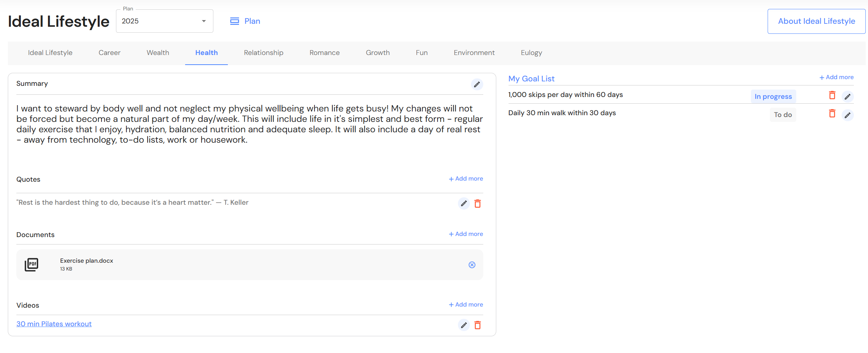This screenshot has height=353, width=868.
Task: Add more quotes
Action: click(466, 179)
